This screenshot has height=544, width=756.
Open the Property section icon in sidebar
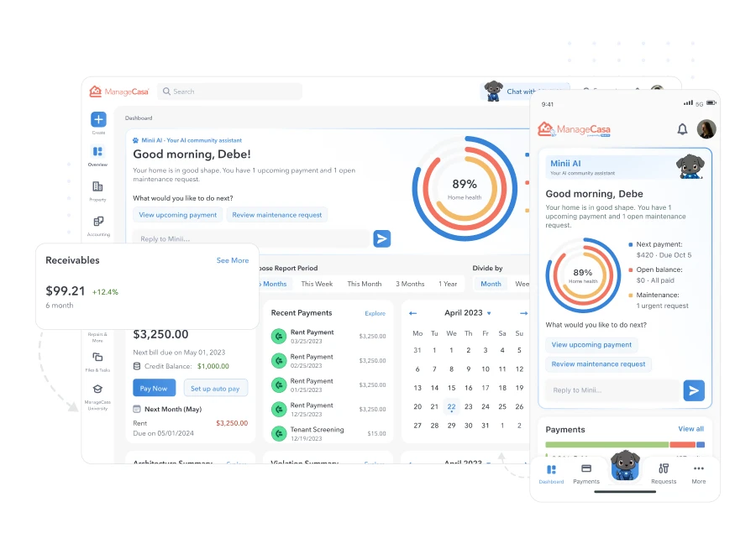(x=98, y=186)
